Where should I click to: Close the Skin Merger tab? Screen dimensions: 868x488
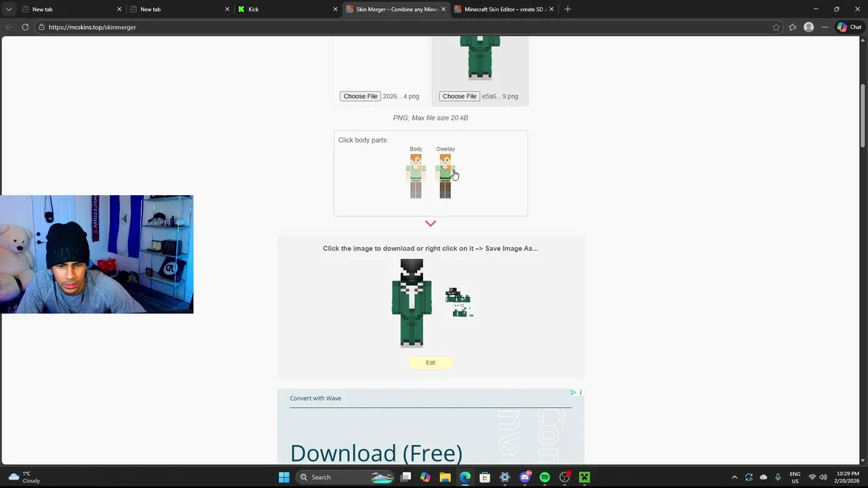coord(443,9)
